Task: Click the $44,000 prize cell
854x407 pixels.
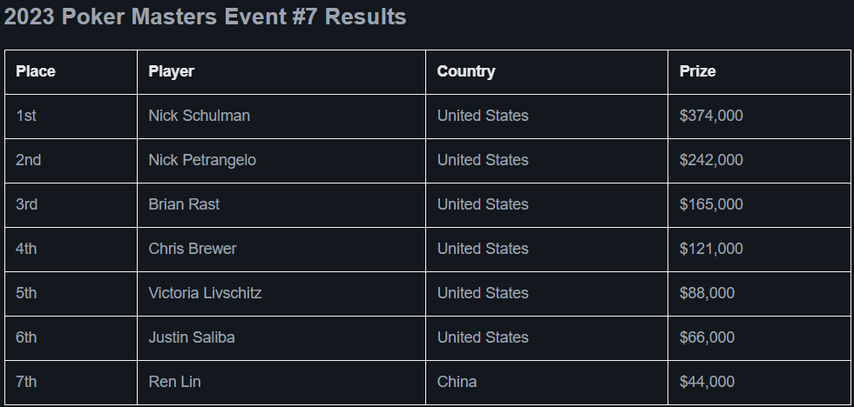Action: [x=759, y=382]
